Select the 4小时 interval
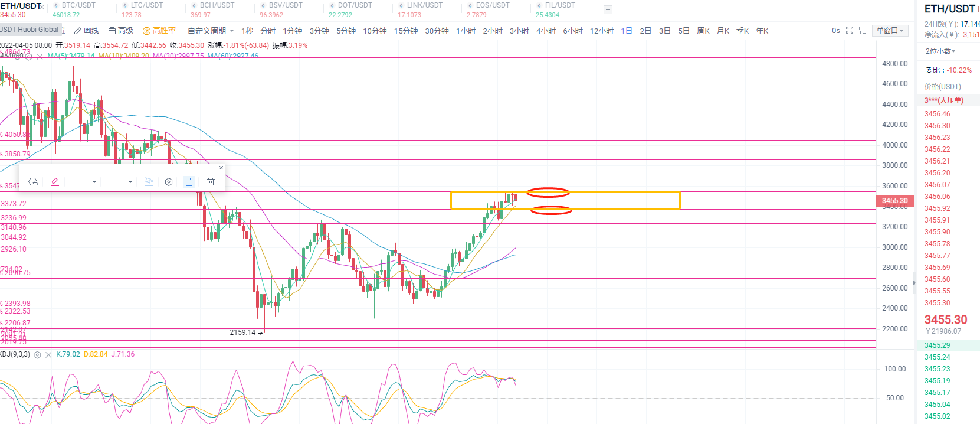Viewport: 980px width, 424px height. click(x=546, y=31)
